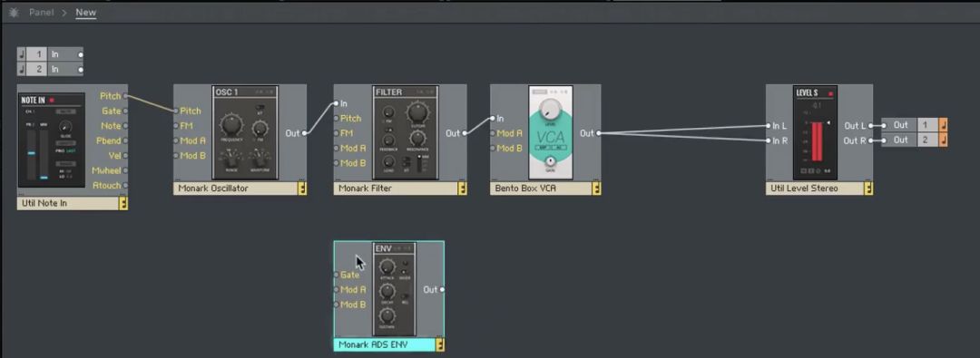This screenshot has width=980, height=358.
Task: Click the yellow icon on Bento Box VCA label
Action: (x=597, y=189)
